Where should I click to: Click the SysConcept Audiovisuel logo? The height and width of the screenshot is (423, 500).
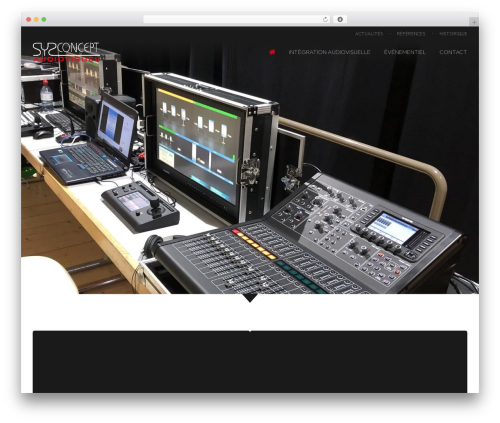click(66, 52)
